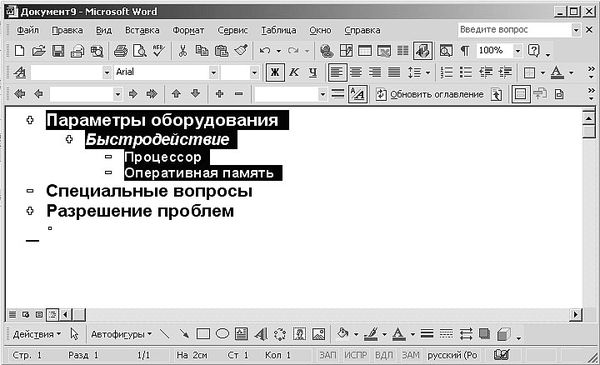Apply line color brush in drawing toolbar
This screenshot has width=600, height=365.
[x=371, y=334]
